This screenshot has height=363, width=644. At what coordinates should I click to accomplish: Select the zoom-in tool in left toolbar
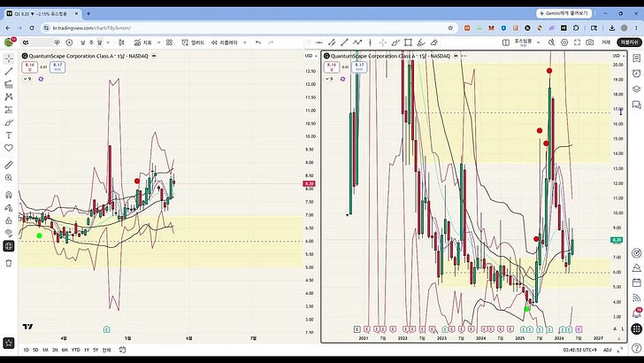[x=9, y=178]
